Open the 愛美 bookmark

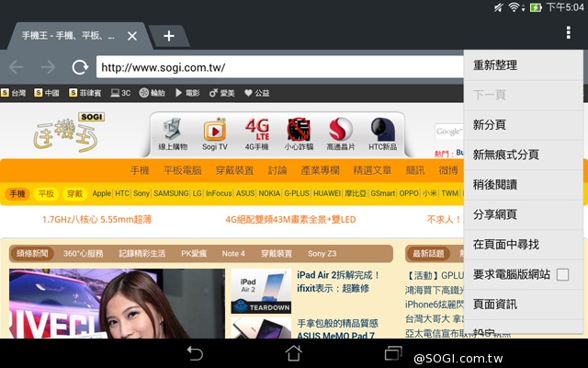[221, 93]
